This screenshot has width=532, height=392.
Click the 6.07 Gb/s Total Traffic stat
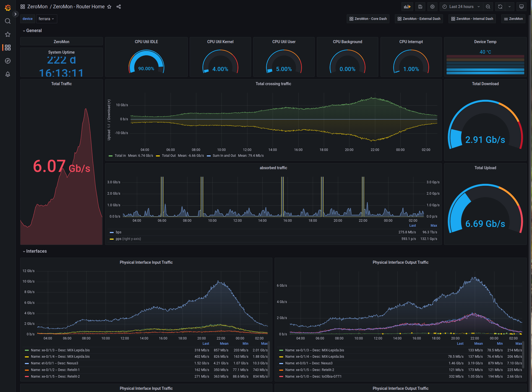(61, 166)
